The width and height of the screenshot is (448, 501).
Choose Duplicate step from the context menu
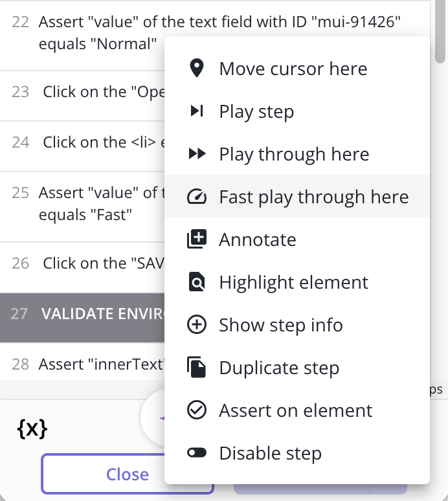(297, 368)
